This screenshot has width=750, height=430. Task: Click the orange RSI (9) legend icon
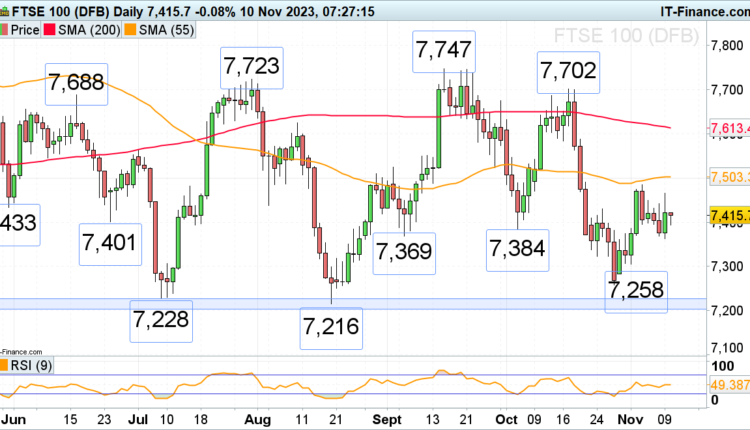pos(4,366)
